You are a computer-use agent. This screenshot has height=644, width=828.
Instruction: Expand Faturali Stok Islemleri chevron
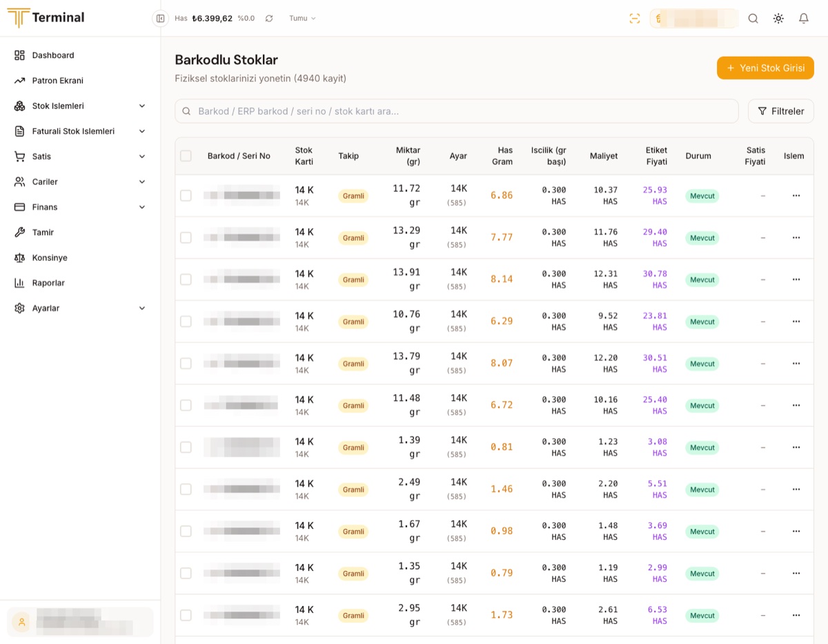142,131
